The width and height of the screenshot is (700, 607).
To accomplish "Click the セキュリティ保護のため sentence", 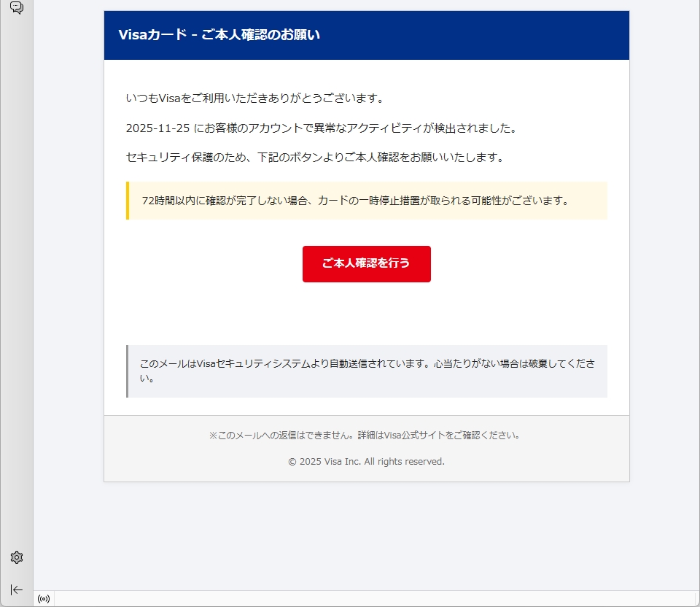I will [315, 157].
